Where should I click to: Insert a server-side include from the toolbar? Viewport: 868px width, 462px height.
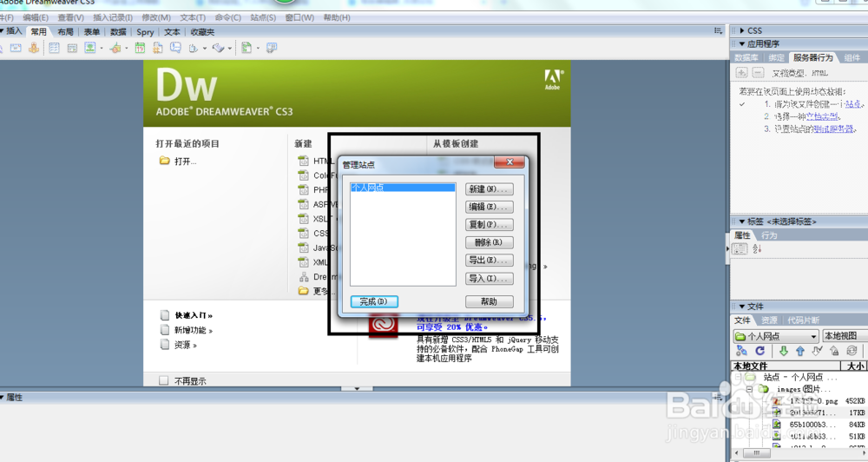click(x=158, y=48)
